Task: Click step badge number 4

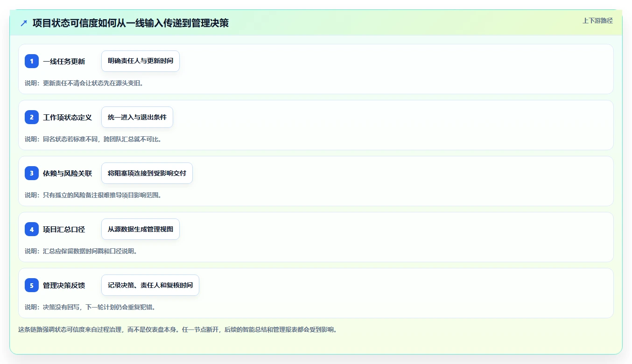Action: pyautogui.click(x=32, y=229)
